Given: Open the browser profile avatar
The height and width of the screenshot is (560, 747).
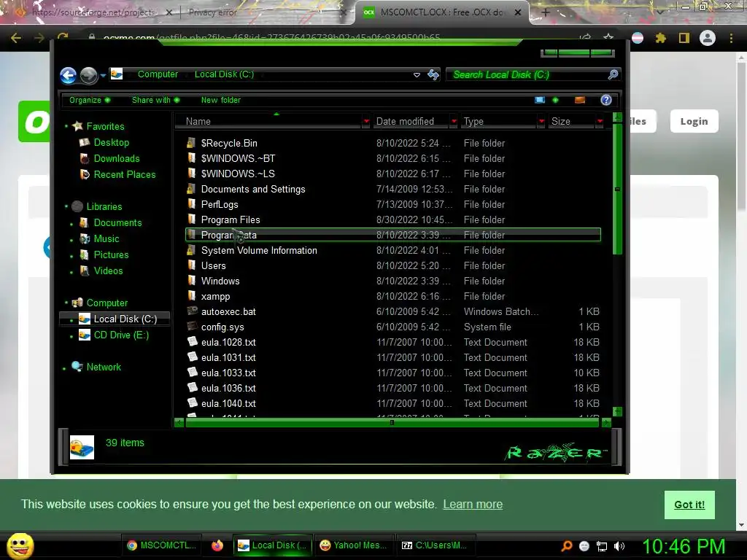Looking at the screenshot, I should (708, 38).
